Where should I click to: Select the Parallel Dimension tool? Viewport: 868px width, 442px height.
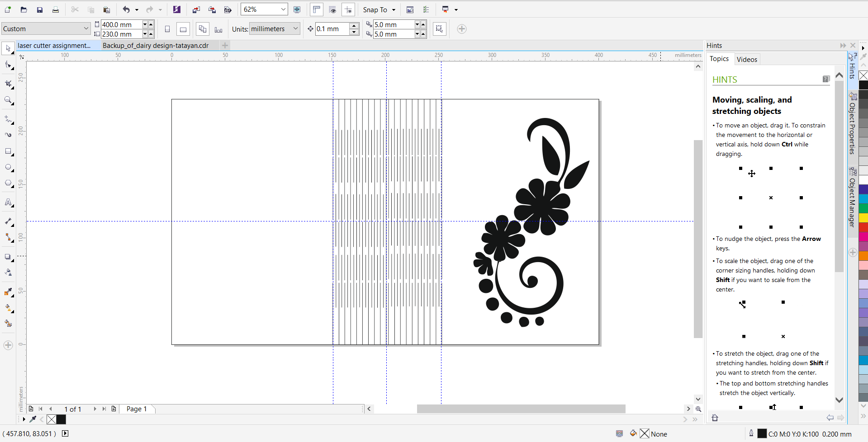tap(8, 221)
